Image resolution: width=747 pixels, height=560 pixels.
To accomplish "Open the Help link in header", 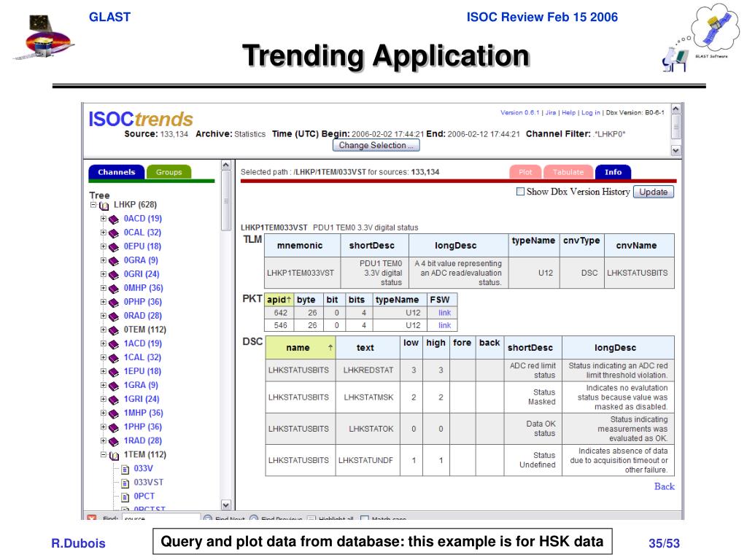I will coord(568,113).
